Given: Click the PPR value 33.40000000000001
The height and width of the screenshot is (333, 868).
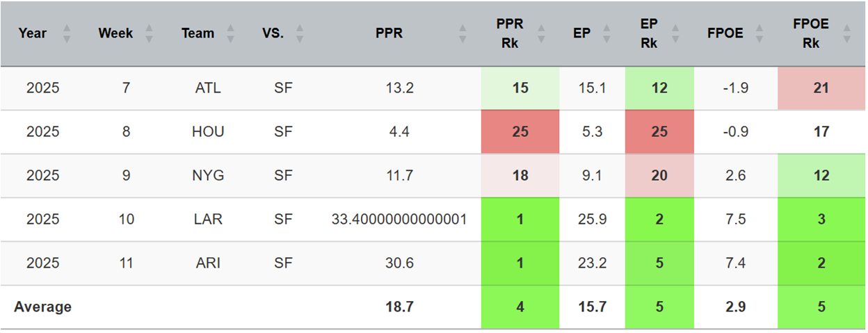Looking at the screenshot, I should click(x=399, y=219).
